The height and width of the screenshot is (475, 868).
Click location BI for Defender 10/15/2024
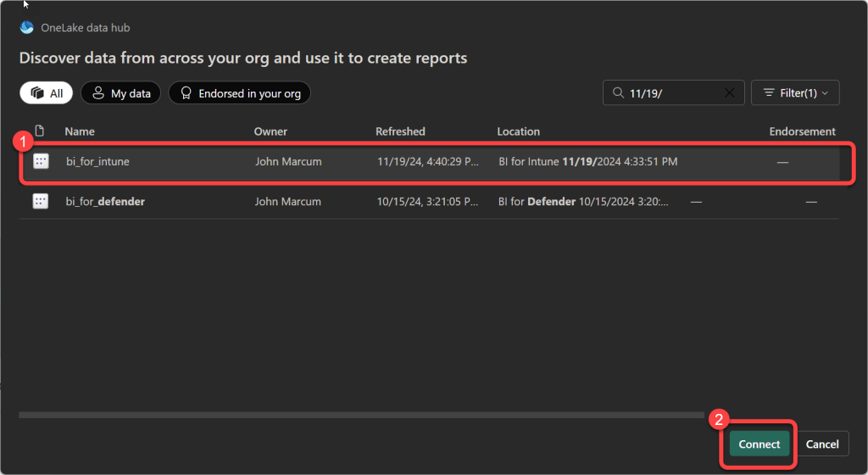pyautogui.click(x=583, y=201)
